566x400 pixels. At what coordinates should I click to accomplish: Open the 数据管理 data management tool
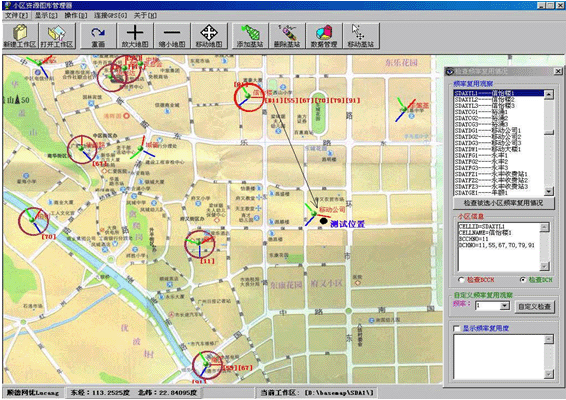[324, 36]
